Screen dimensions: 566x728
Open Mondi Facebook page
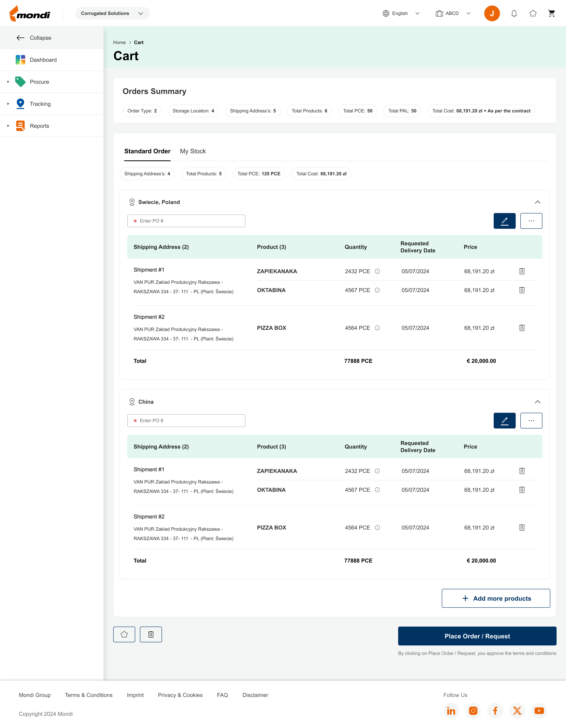coord(495,711)
